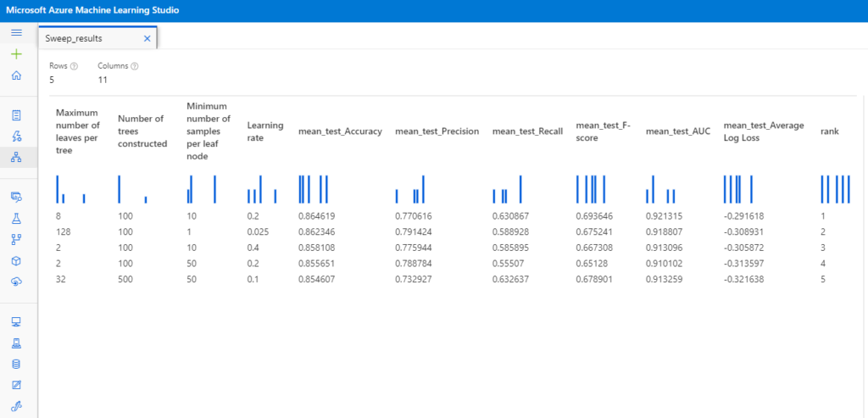This screenshot has width=868, height=418.
Task: Open Data Labeling pencil icon
Action: coord(17,385)
